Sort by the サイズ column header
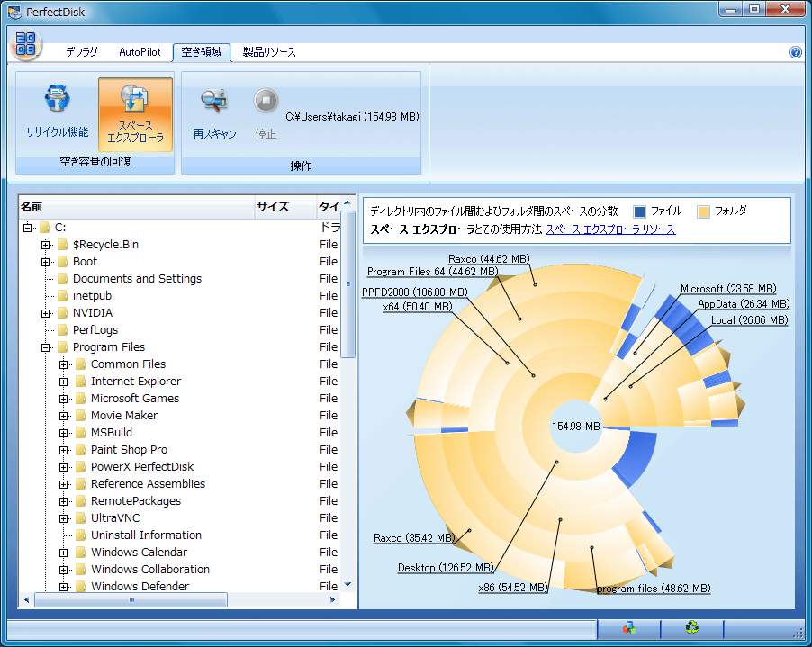The image size is (812, 647). pyautogui.click(x=284, y=207)
